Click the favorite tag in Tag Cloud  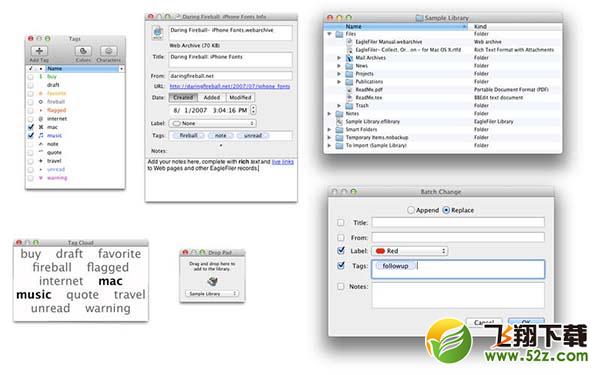pos(119,254)
